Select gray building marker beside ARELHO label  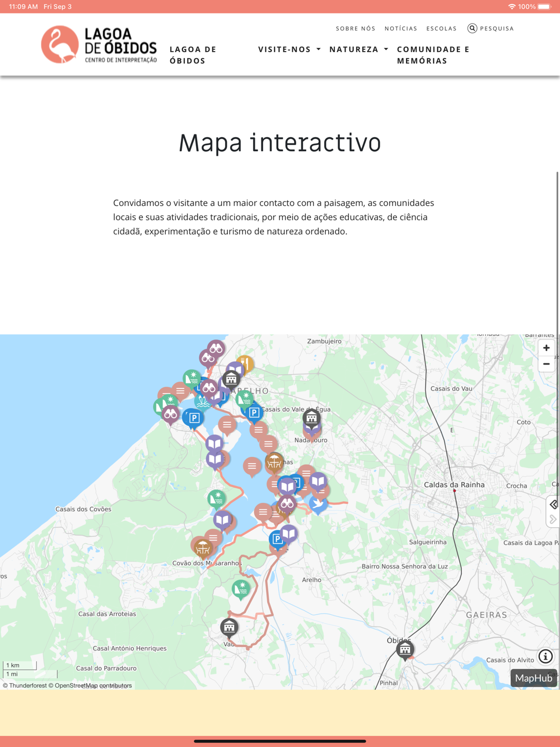(x=231, y=380)
